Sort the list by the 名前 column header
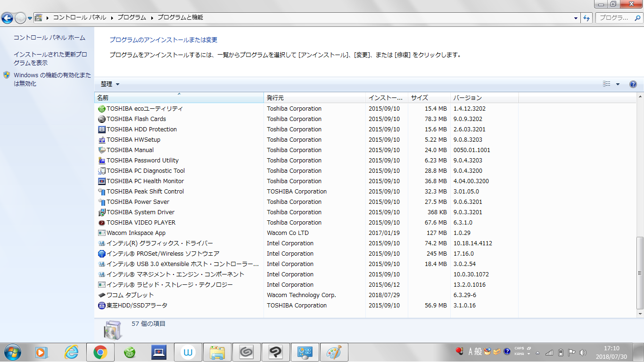 pyautogui.click(x=179, y=98)
